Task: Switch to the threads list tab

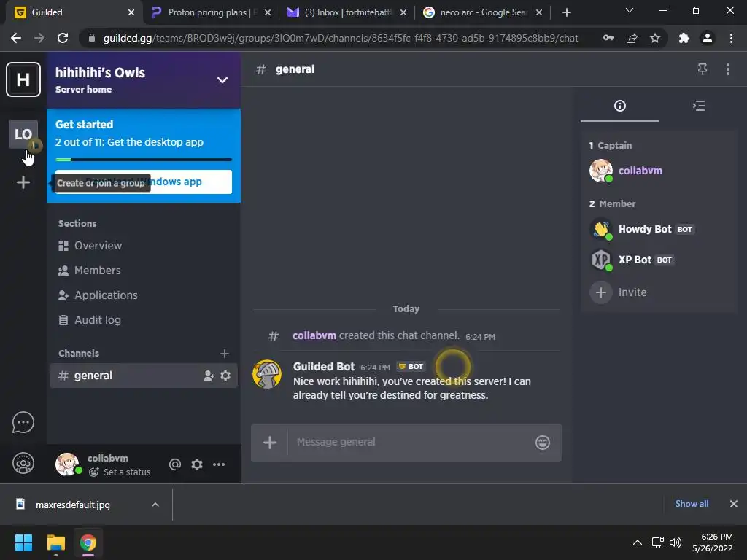Action: click(x=698, y=106)
